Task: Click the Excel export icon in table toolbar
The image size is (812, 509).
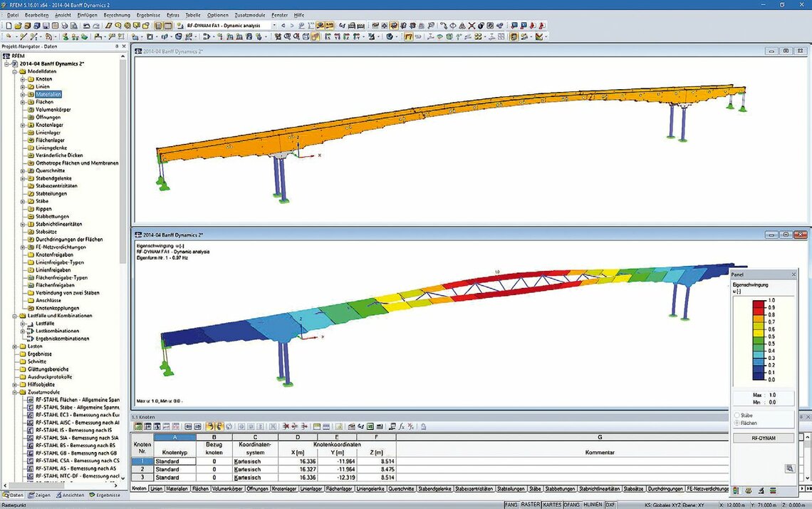Action: pyautogui.click(x=370, y=426)
